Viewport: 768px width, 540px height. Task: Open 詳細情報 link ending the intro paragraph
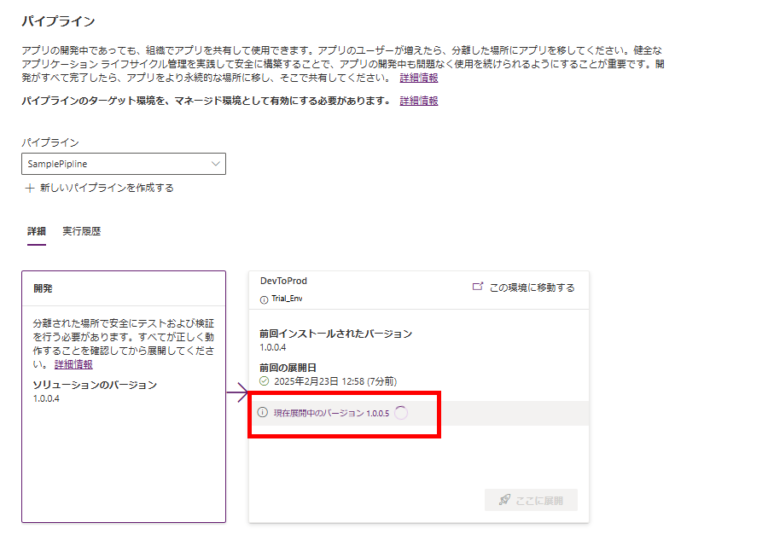point(418,77)
